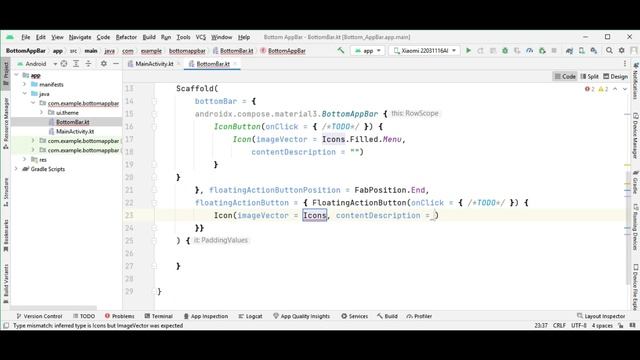Expand the manifests folder
This screenshot has width=640, height=360.
pyautogui.click(x=24, y=84)
